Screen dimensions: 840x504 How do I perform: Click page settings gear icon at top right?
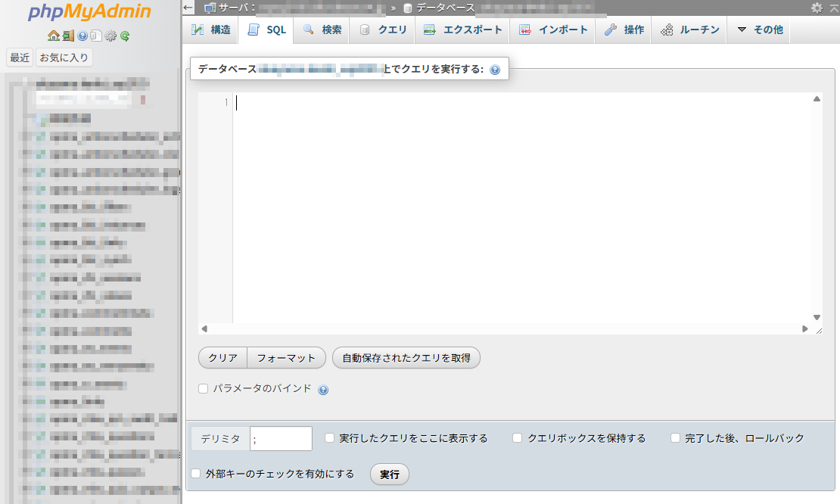817,8
